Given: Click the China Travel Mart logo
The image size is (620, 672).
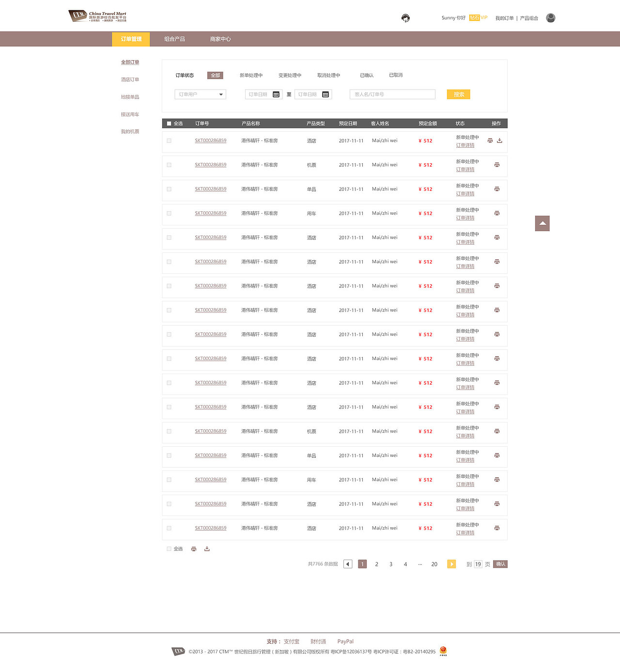Looking at the screenshot, I should (x=97, y=16).
